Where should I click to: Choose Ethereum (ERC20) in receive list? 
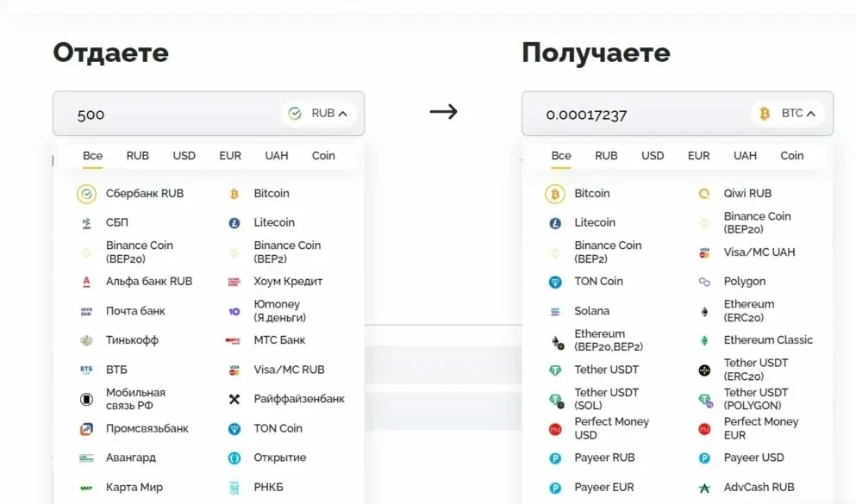coord(748,311)
